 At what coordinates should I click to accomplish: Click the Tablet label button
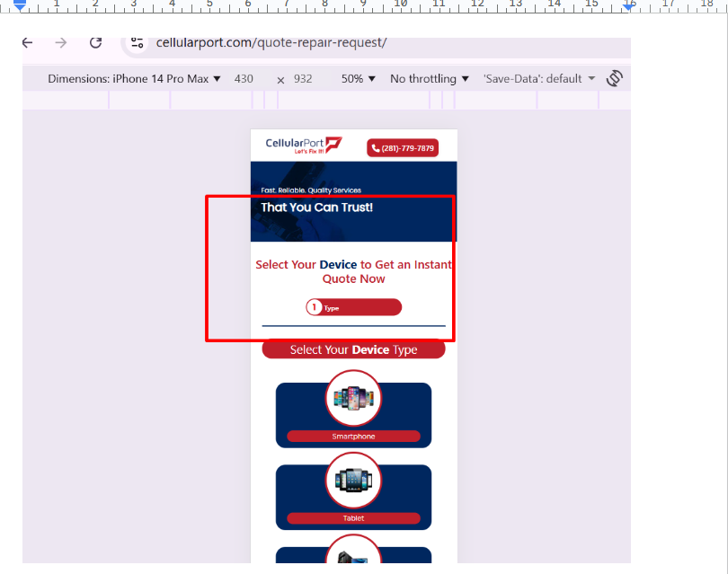[x=353, y=518]
